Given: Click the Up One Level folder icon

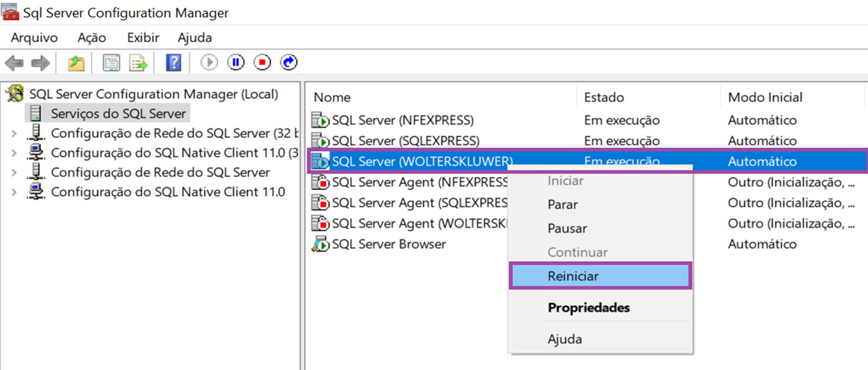Looking at the screenshot, I should 76,63.
